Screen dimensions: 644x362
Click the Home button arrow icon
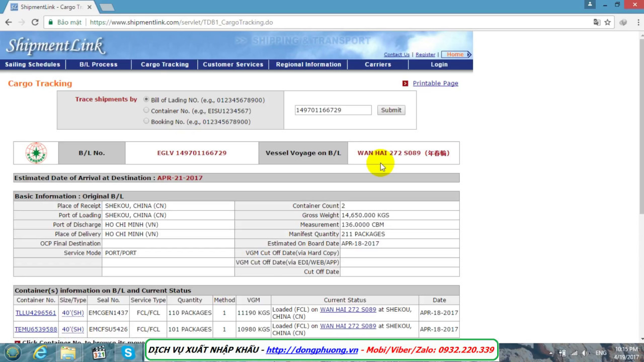[469, 54]
